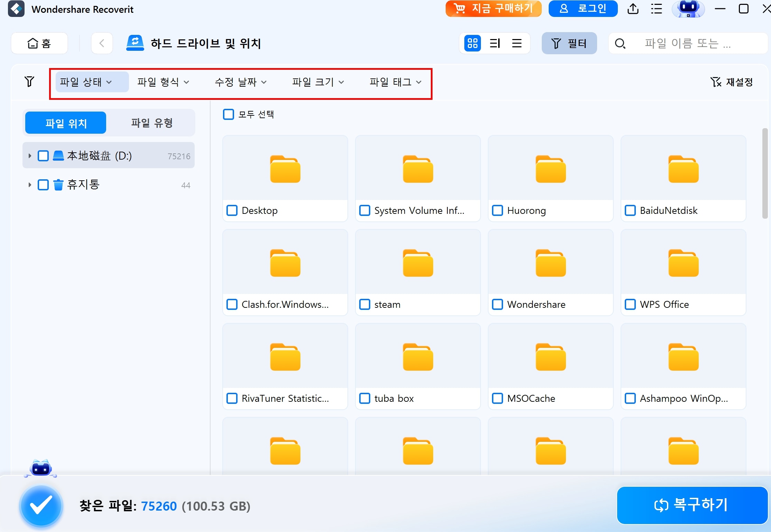771x532 pixels.
Task: Check the steam folder checkbox
Action: pos(365,304)
